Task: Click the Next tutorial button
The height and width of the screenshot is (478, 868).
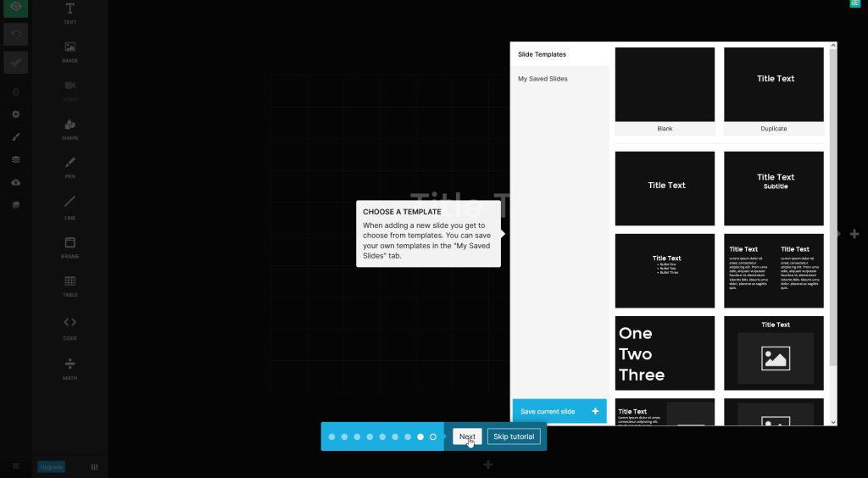Action: (467, 436)
